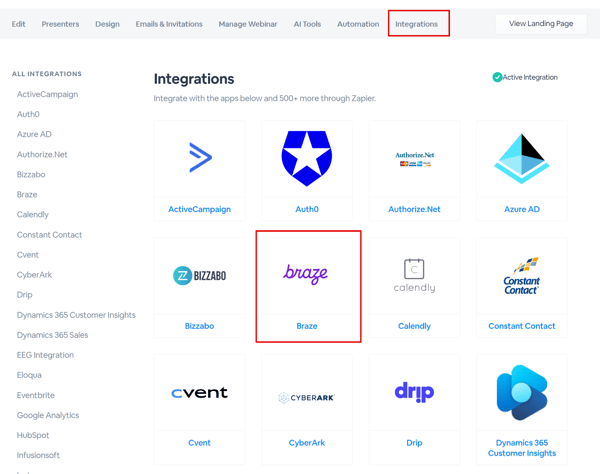Click the ActiveCampaign arrow logo icon

pos(200,157)
